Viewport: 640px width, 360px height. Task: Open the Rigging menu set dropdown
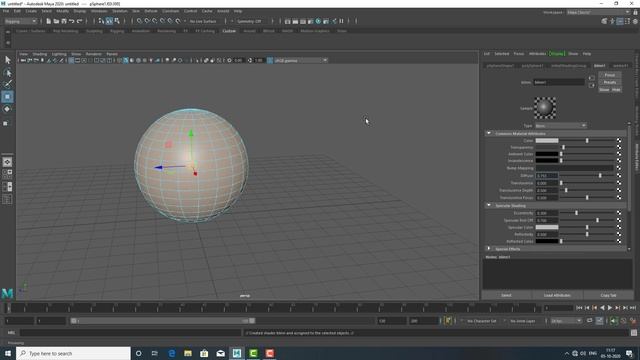point(21,21)
